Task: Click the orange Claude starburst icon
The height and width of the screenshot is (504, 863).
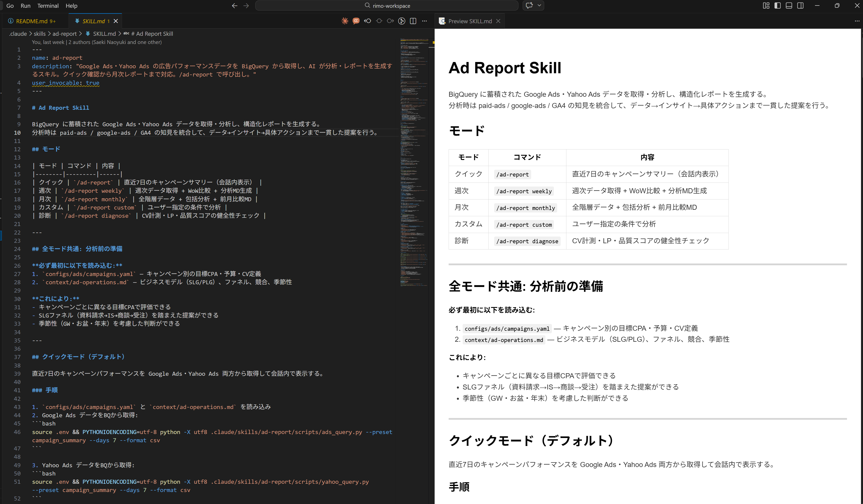Action: coord(345,21)
